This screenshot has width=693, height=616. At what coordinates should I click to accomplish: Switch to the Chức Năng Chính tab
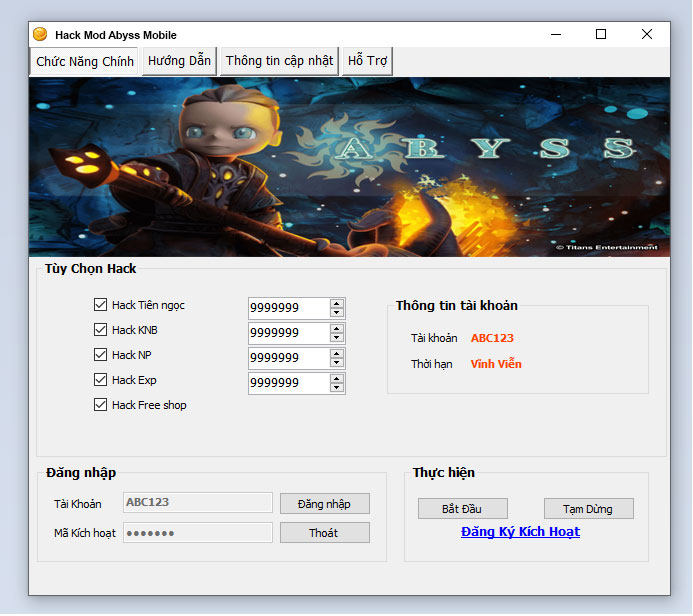point(84,61)
